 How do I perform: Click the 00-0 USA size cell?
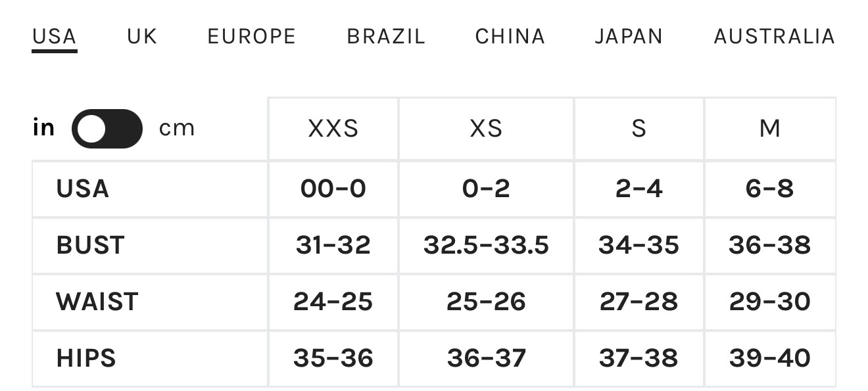point(333,189)
